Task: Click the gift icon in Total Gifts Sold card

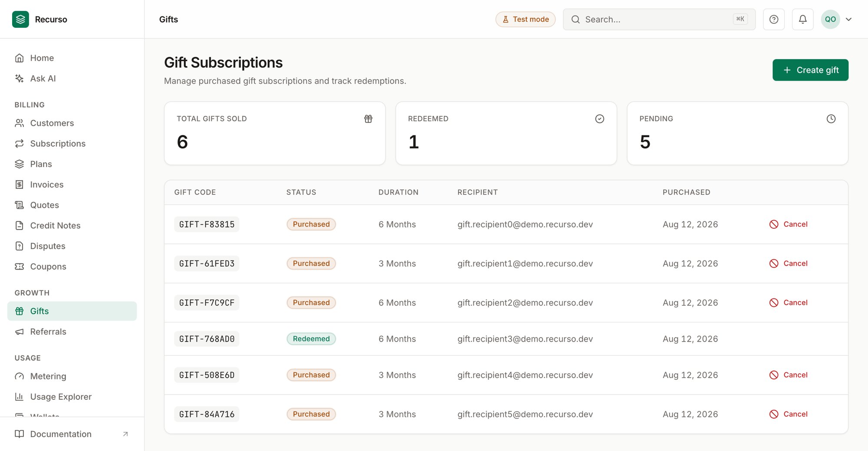Action: [x=368, y=119]
